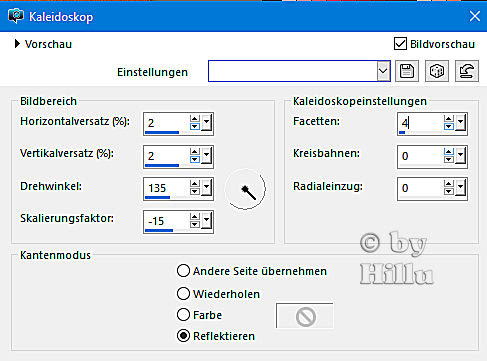This screenshot has width=487, height=361.
Task: Decrease Radialeinzug with down arrow
Action: (x=449, y=191)
